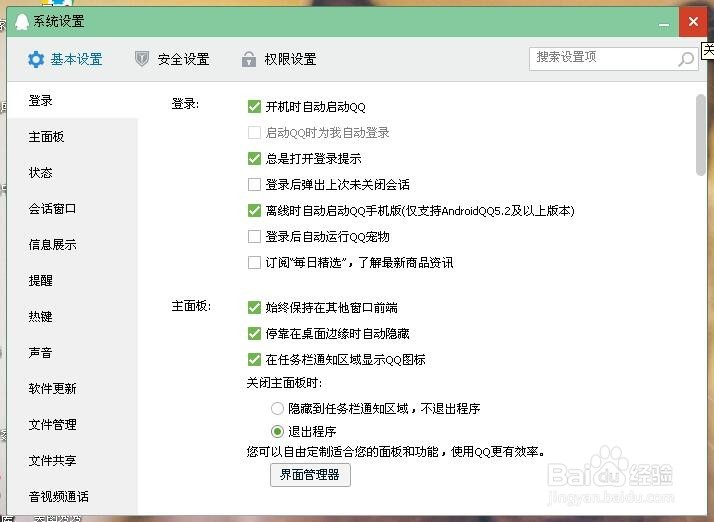
Task: Click the 系统设置 window title
Action: pyautogui.click(x=59, y=21)
